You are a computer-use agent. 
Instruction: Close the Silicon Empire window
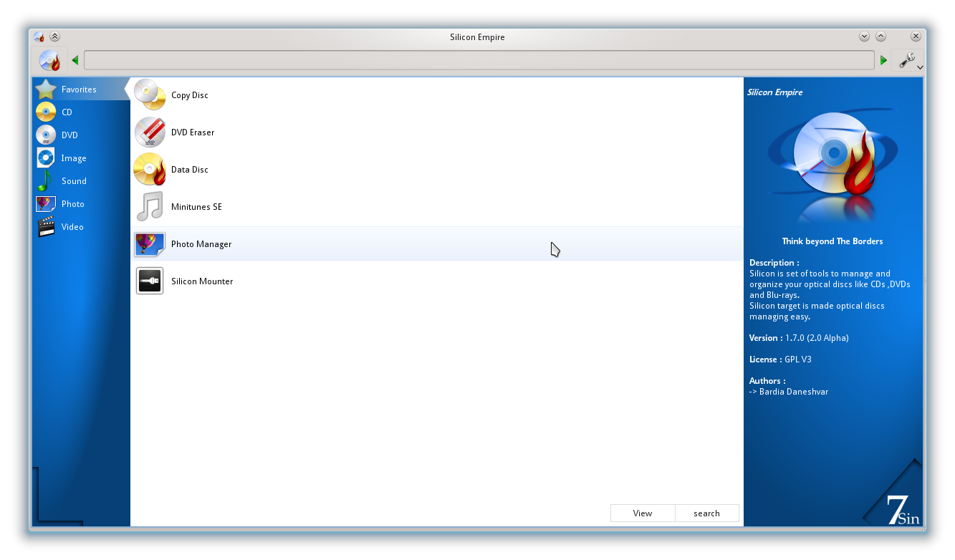pyautogui.click(x=916, y=37)
